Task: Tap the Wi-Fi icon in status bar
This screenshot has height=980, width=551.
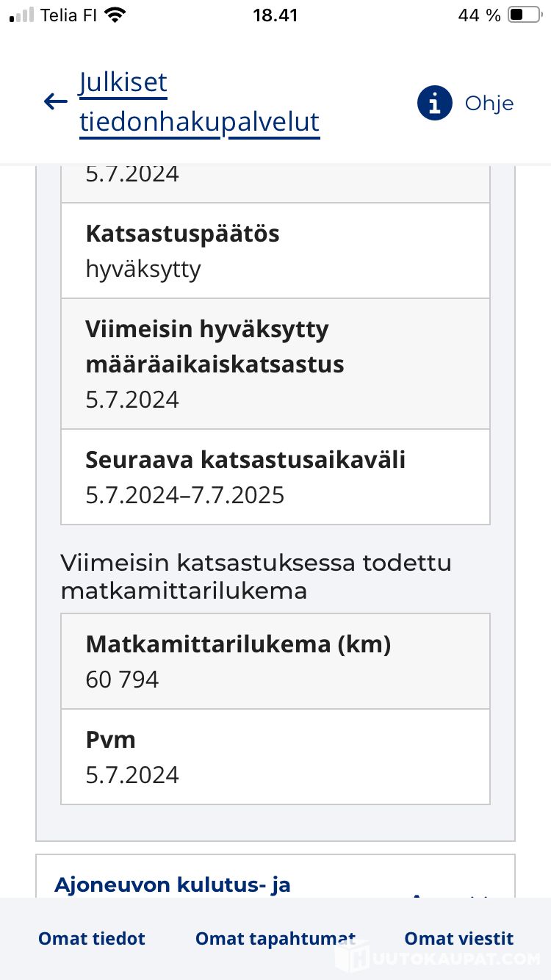Action: (x=115, y=15)
